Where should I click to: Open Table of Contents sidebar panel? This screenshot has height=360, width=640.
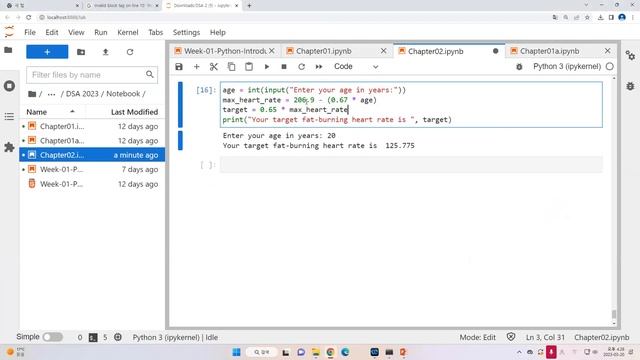(x=9, y=116)
